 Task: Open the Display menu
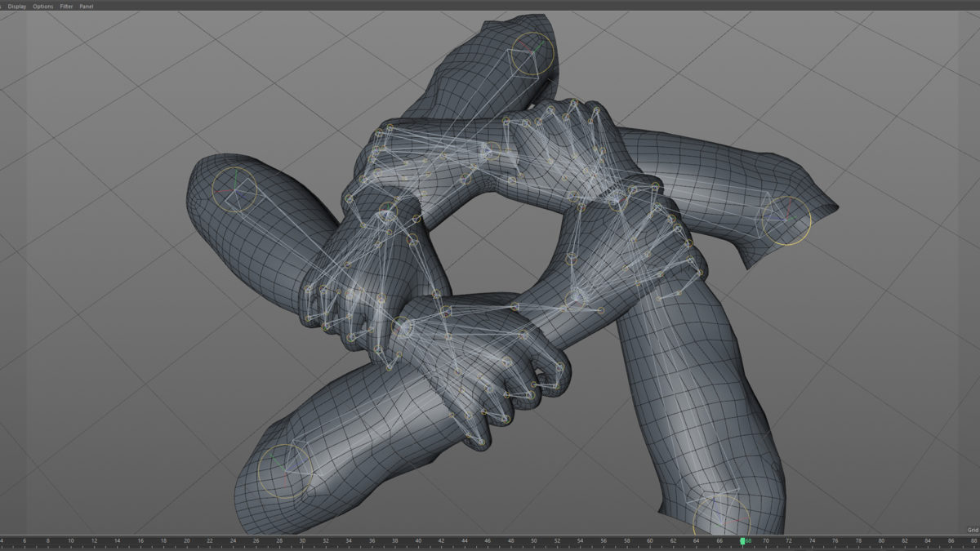(17, 6)
